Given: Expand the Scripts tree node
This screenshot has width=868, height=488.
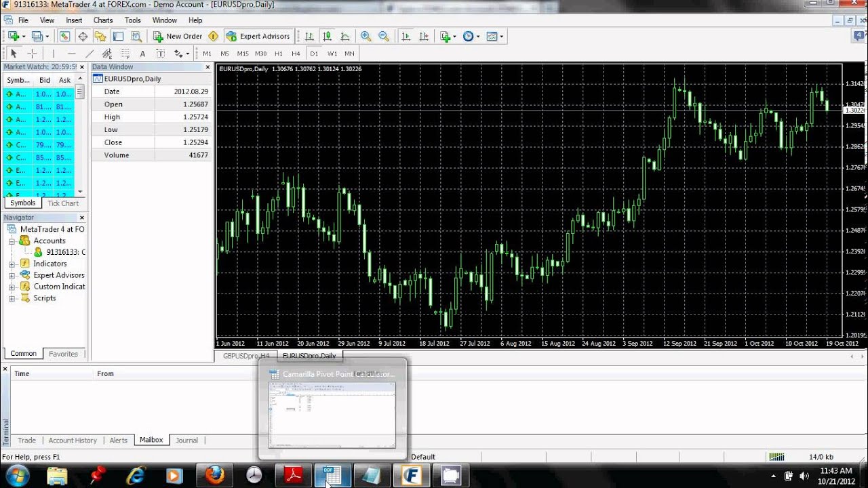Looking at the screenshot, I should 12,299.
